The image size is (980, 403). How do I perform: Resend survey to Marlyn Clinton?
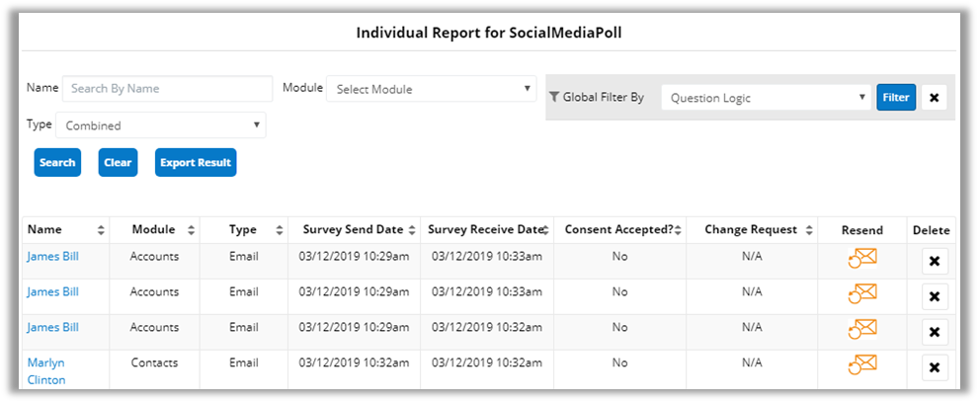point(862,365)
